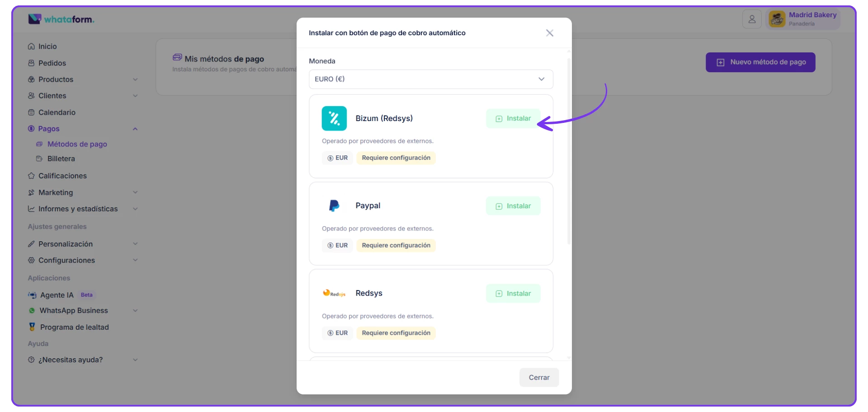
Task: Expand the Productos menu
Action: point(135,80)
